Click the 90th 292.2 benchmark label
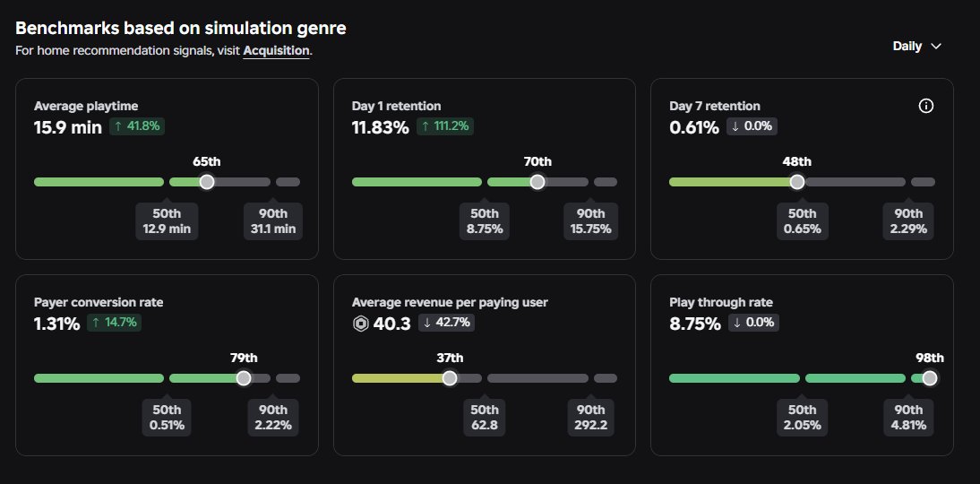The width and height of the screenshot is (980, 484). coord(590,418)
